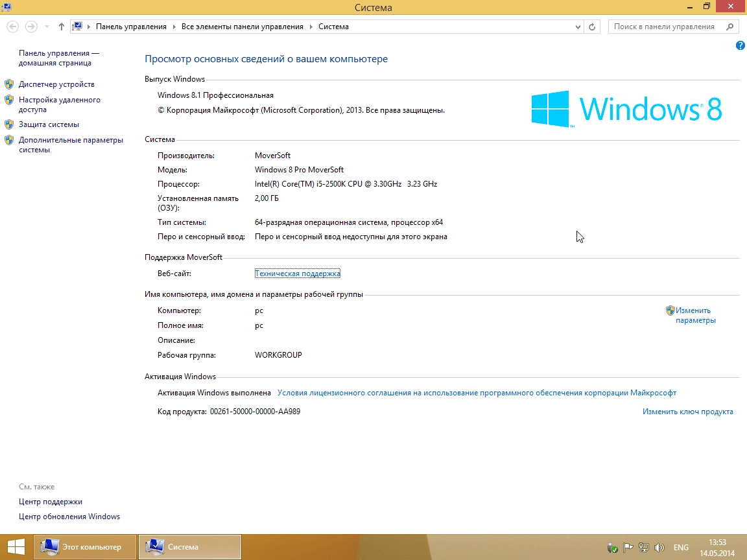747x560 pixels.
Task: Click the volume speaker tray icon
Action: (x=659, y=548)
